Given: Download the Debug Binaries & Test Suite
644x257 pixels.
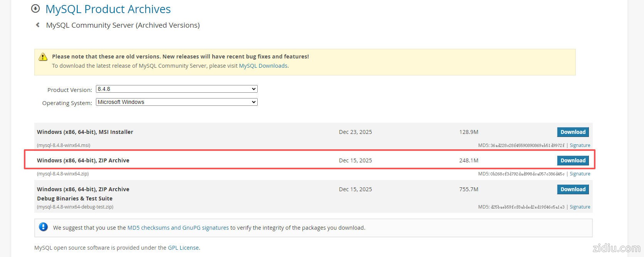Looking at the screenshot, I should pos(573,189).
